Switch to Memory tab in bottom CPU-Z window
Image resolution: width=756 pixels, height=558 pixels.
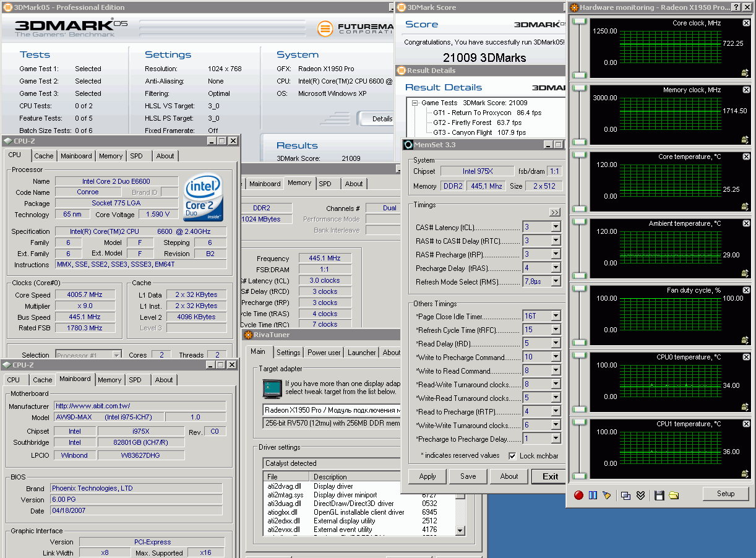[x=110, y=380]
